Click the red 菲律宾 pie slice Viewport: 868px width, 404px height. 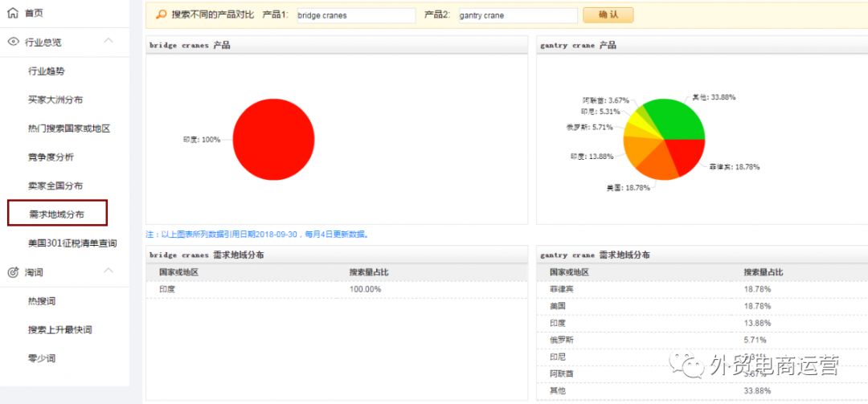pos(687,153)
